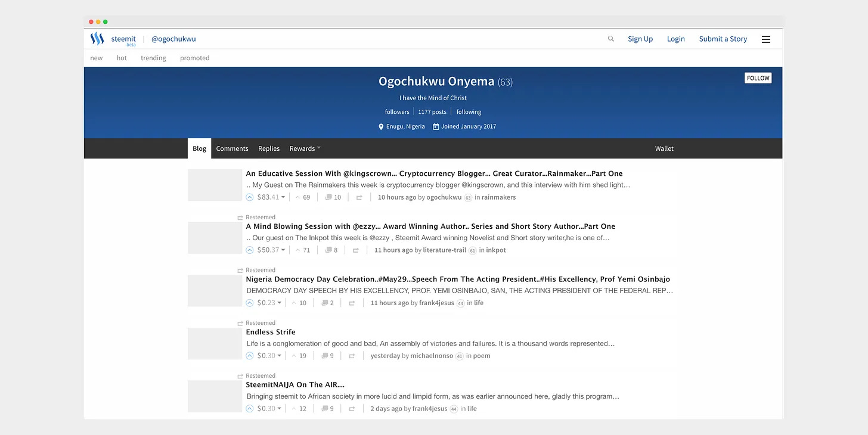
Task: Click Submit a Story link
Action: coord(723,39)
